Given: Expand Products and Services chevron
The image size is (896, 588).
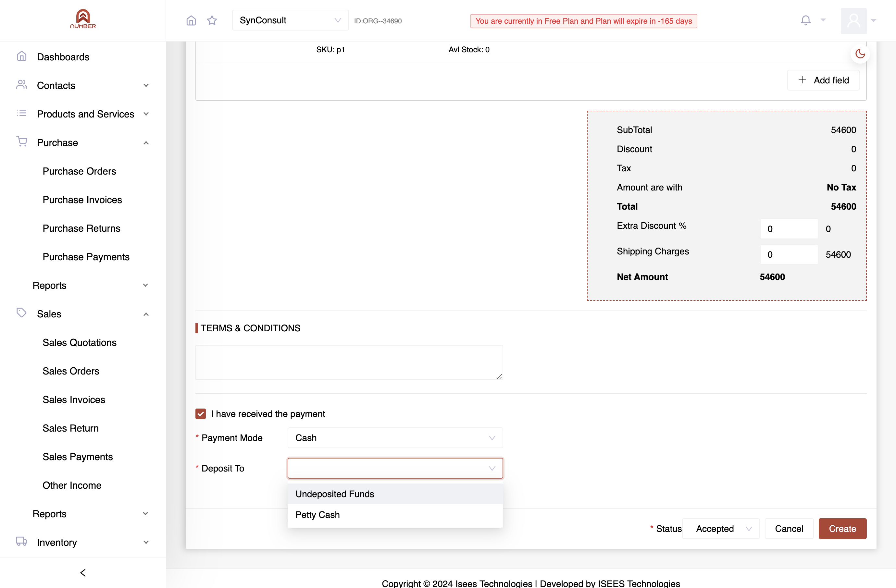Looking at the screenshot, I should 146,114.
